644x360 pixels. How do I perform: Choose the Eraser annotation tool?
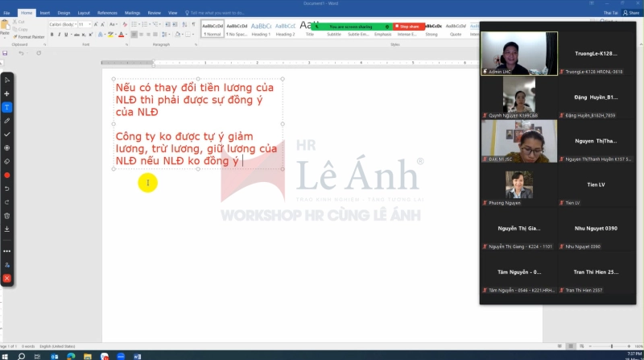pyautogui.click(x=7, y=162)
